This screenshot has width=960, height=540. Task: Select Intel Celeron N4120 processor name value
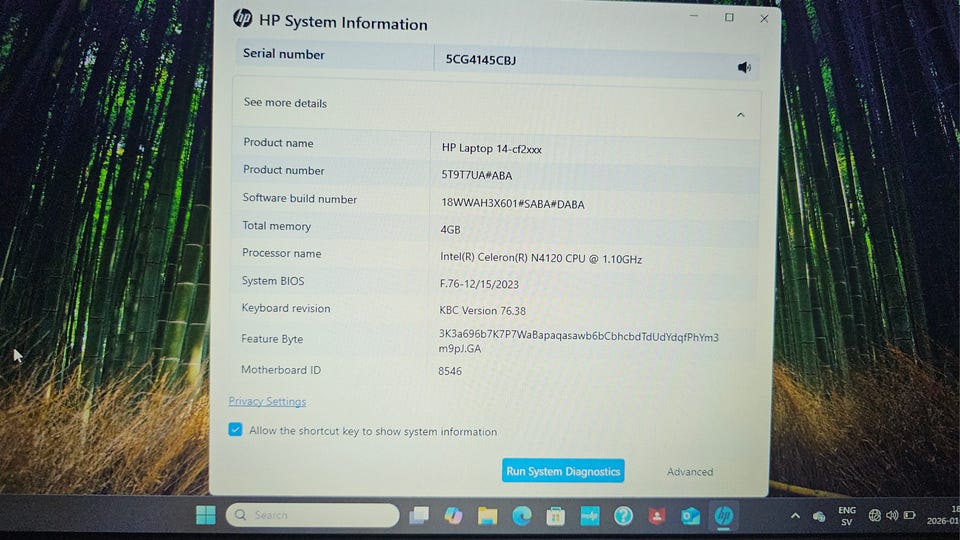[x=541, y=258]
